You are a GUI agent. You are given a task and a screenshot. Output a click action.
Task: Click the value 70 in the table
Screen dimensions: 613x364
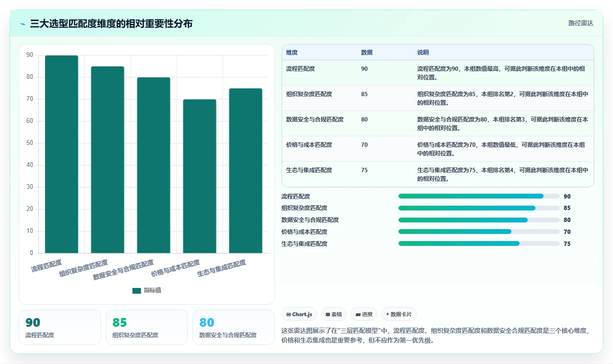point(364,145)
